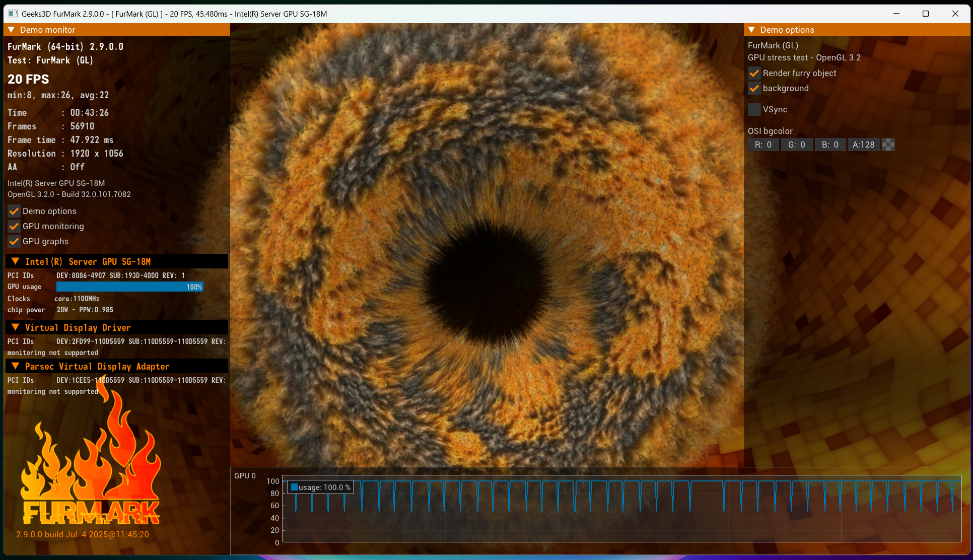Disable Render furry object option
The image size is (973, 560).
(x=754, y=74)
